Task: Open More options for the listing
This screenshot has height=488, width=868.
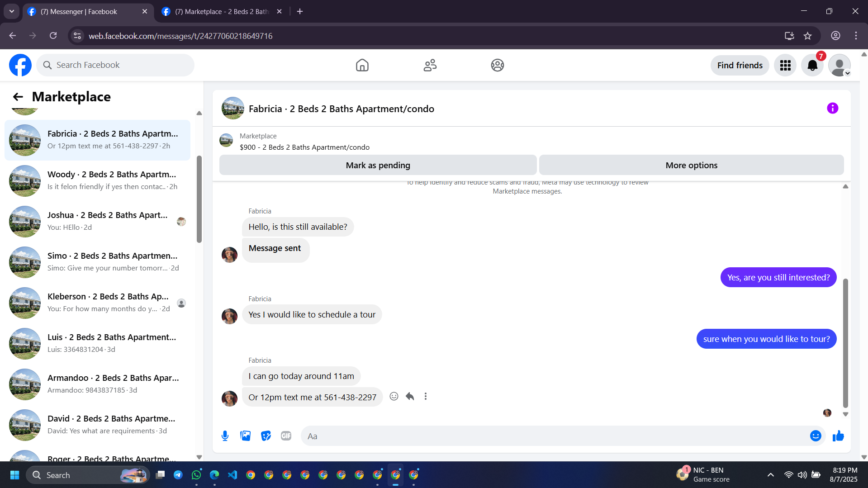Action: pyautogui.click(x=691, y=165)
